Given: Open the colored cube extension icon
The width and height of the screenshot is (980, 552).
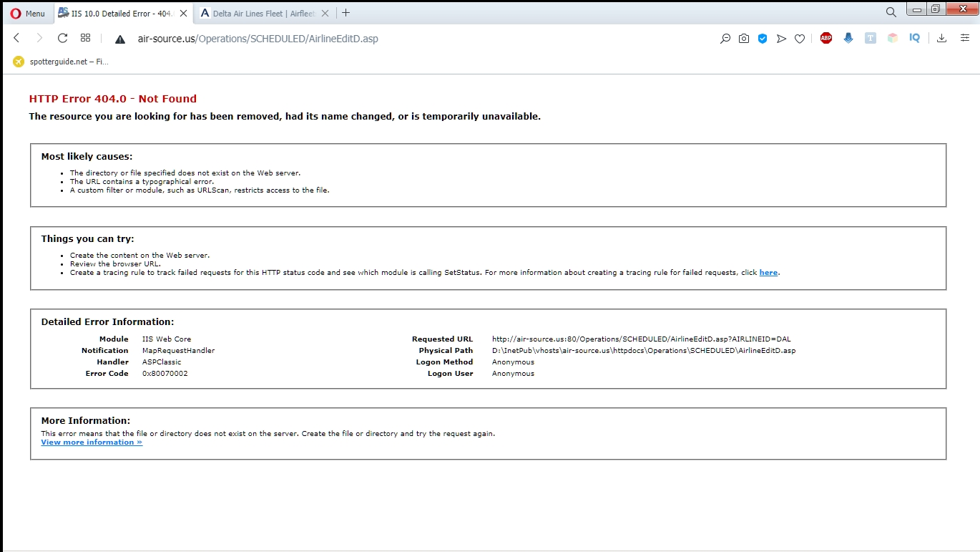Looking at the screenshot, I should pos(893,39).
